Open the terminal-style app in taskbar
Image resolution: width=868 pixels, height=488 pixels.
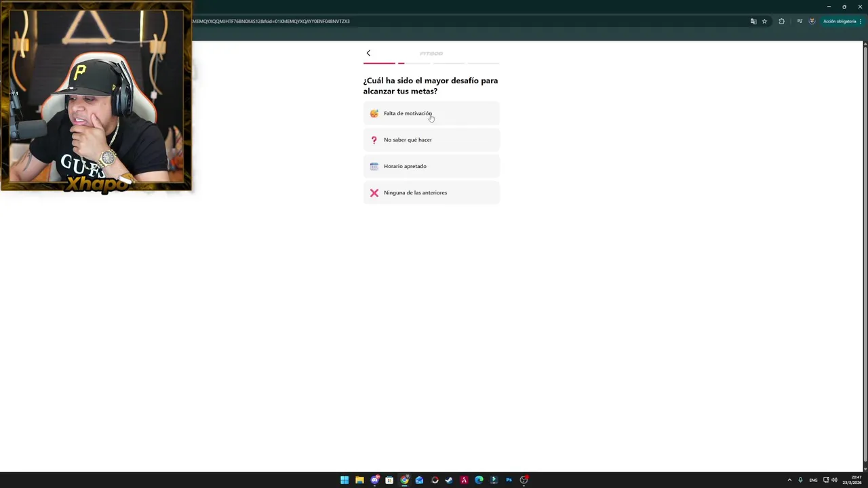point(494,480)
